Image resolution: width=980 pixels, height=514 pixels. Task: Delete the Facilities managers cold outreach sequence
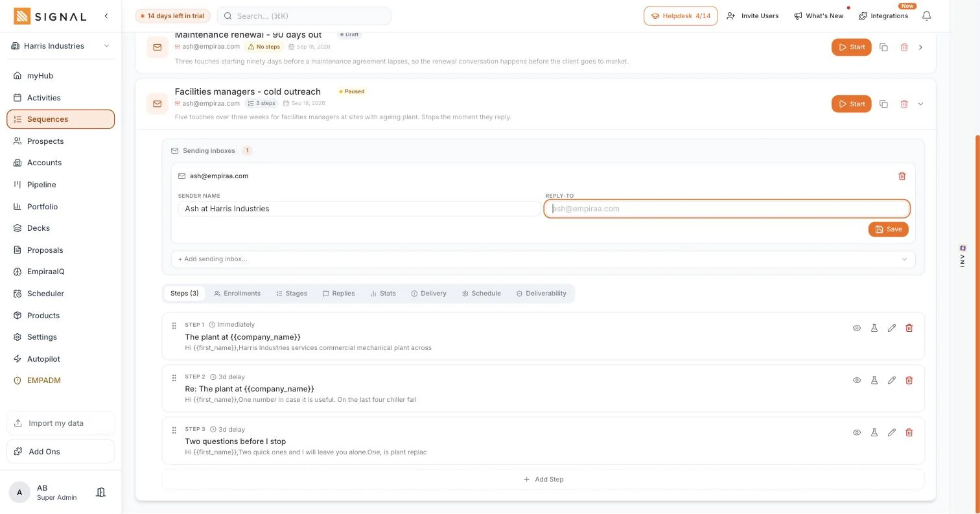904,104
